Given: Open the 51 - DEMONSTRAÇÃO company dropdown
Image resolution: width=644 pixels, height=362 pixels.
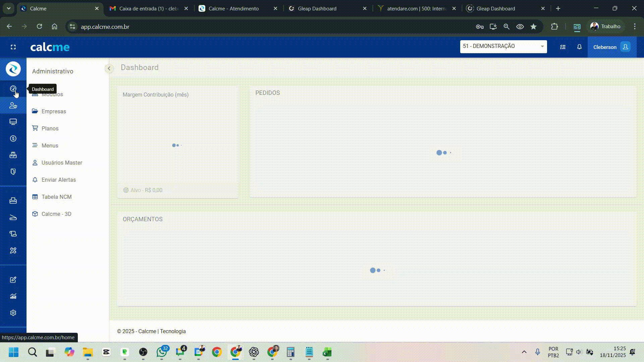Looking at the screenshot, I should [503, 46].
